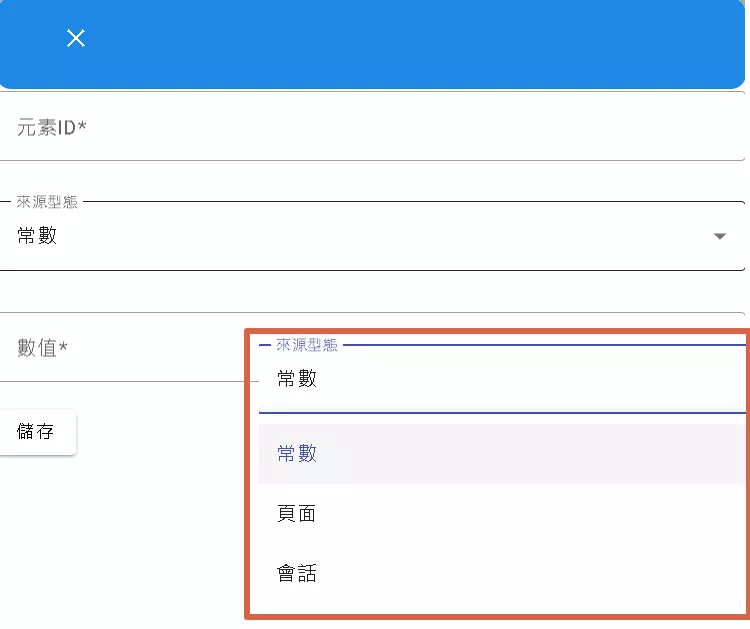Click the right end of the 元素ID field
The width and height of the screenshot is (750, 629).
[720, 127]
